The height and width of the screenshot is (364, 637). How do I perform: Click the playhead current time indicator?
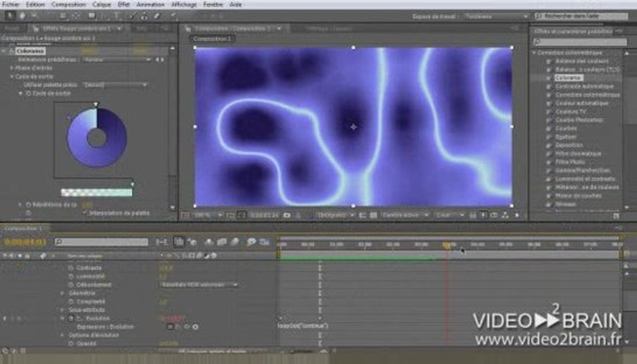pos(447,246)
